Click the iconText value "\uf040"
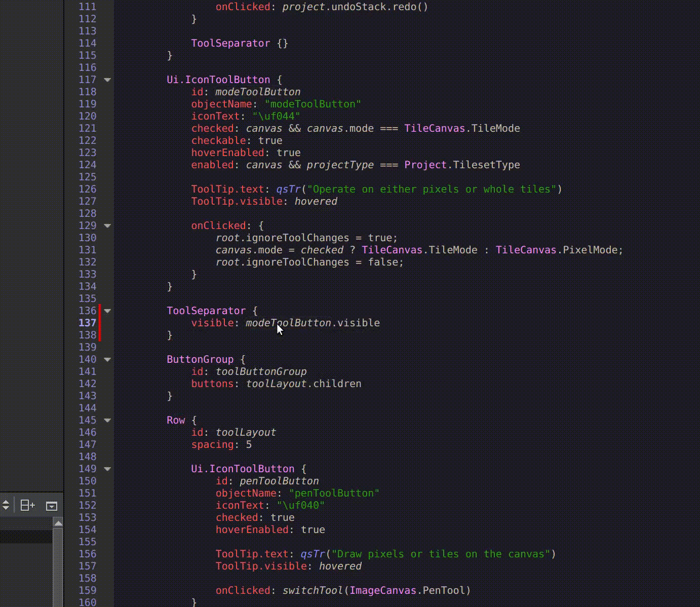 click(x=300, y=505)
